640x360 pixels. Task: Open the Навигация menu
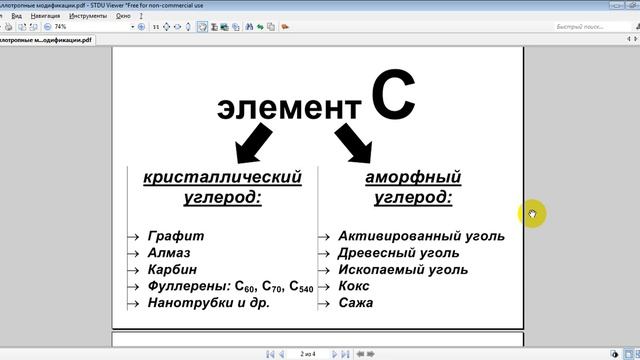(x=45, y=16)
